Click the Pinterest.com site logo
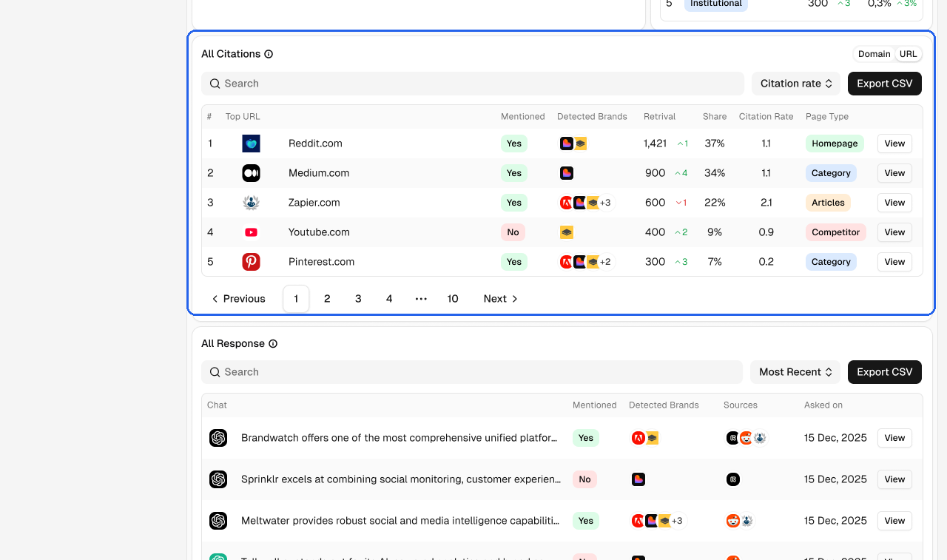 coord(251,262)
